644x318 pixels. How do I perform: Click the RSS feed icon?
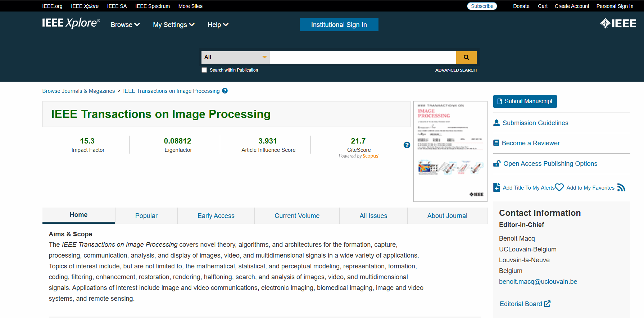[x=621, y=187]
